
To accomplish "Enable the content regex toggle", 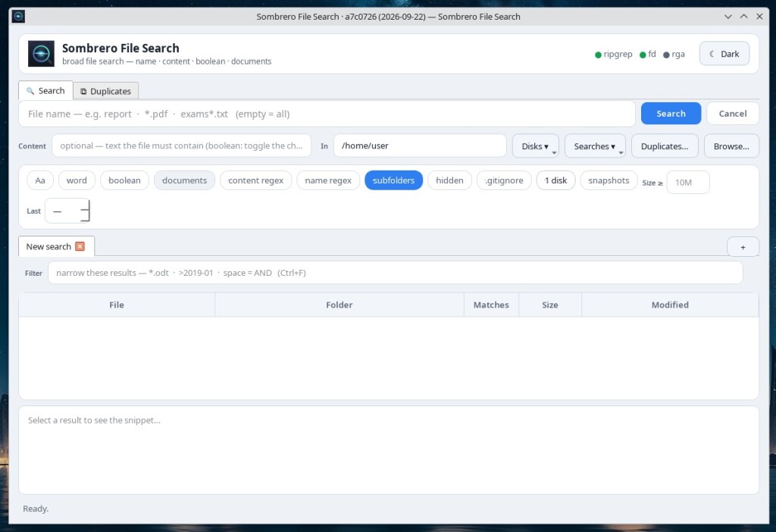I will [255, 180].
